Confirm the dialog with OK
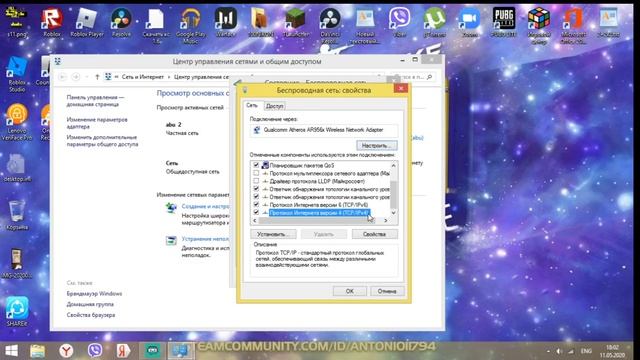Screen dimensions: 640x360 [350, 291]
